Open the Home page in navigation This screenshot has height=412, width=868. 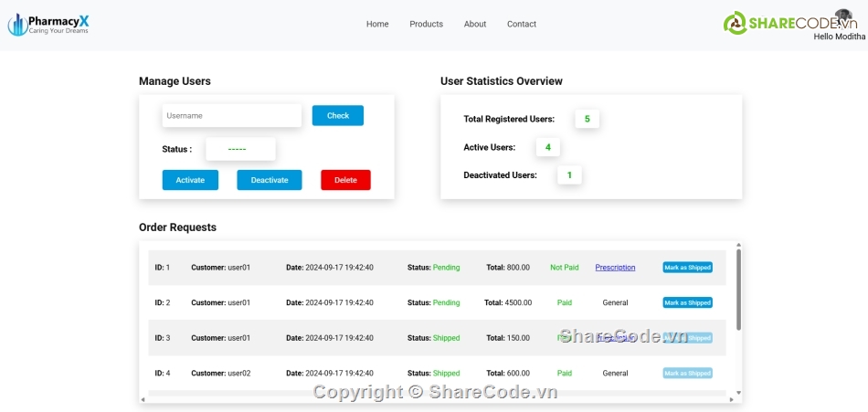coord(377,25)
